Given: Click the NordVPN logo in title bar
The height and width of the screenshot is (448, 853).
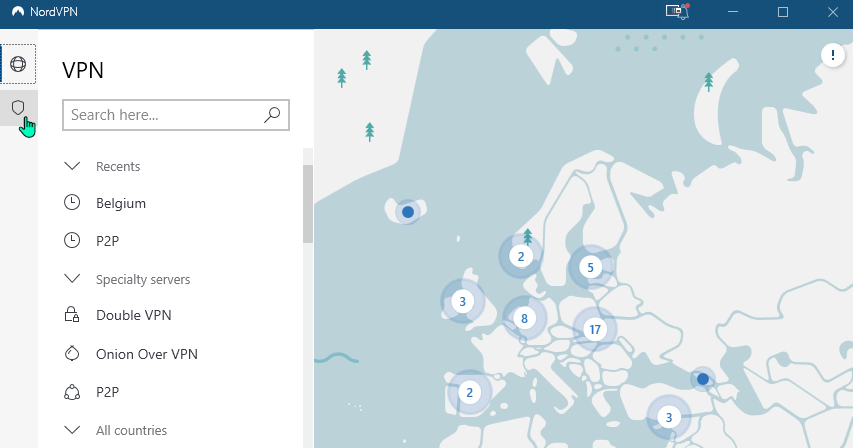Looking at the screenshot, I should click(18, 12).
